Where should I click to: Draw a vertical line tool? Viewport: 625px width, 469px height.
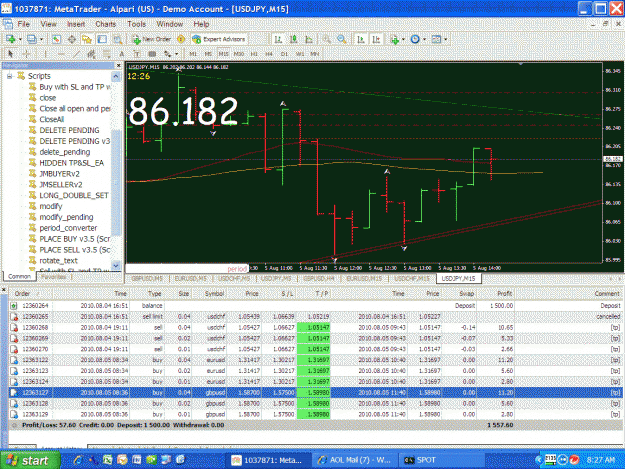click(x=45, y=53)
